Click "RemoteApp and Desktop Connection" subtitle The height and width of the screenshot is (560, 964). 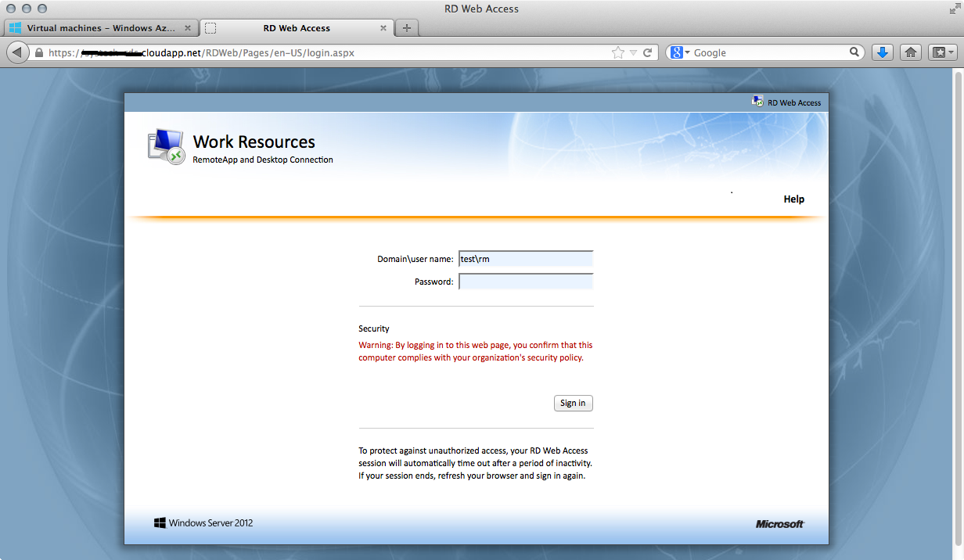263,160
